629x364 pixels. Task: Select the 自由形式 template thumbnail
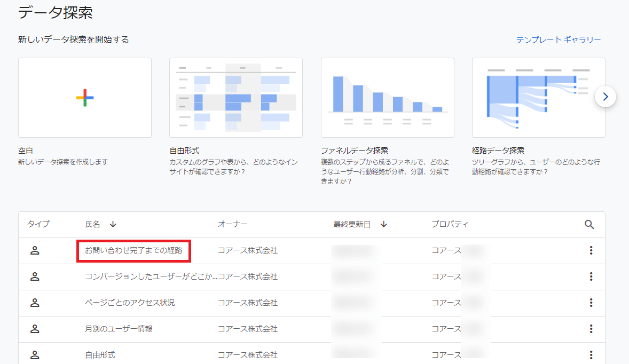[x=235, y=98]
